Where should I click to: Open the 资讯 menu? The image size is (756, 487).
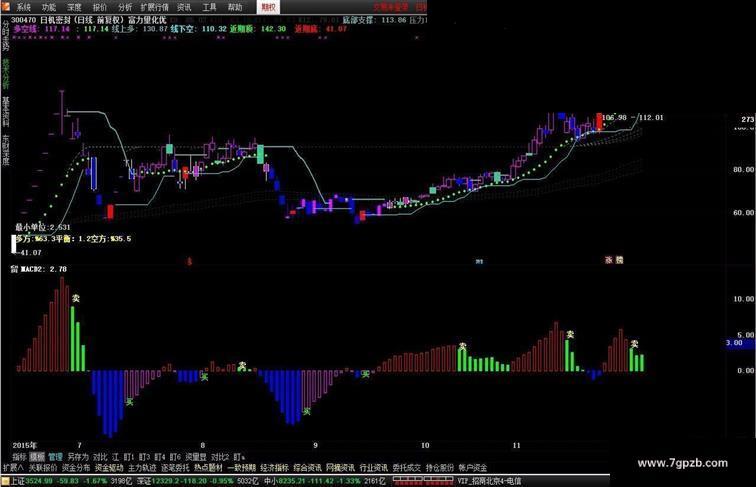(184, 7)
